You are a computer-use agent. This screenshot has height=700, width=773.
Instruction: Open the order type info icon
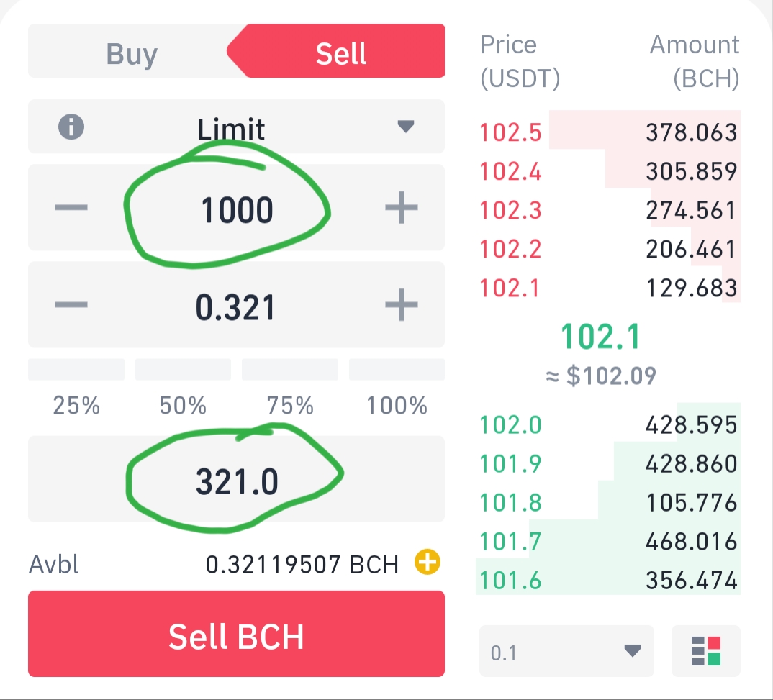coord(71,127)
